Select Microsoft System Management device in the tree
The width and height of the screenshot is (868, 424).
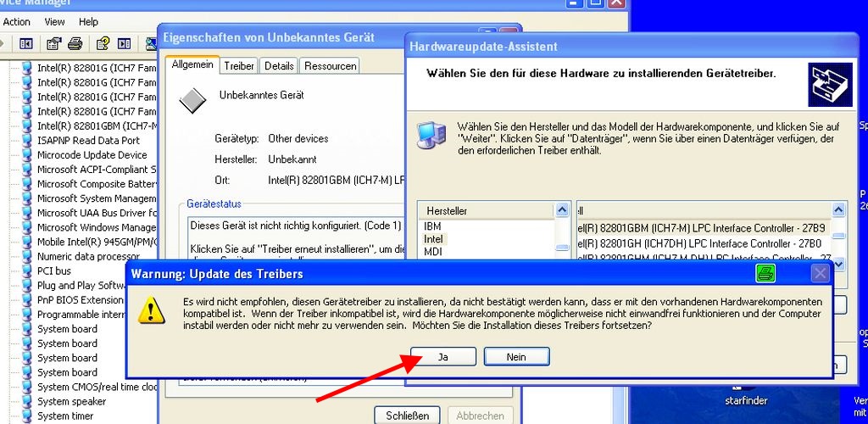[97, 198]
